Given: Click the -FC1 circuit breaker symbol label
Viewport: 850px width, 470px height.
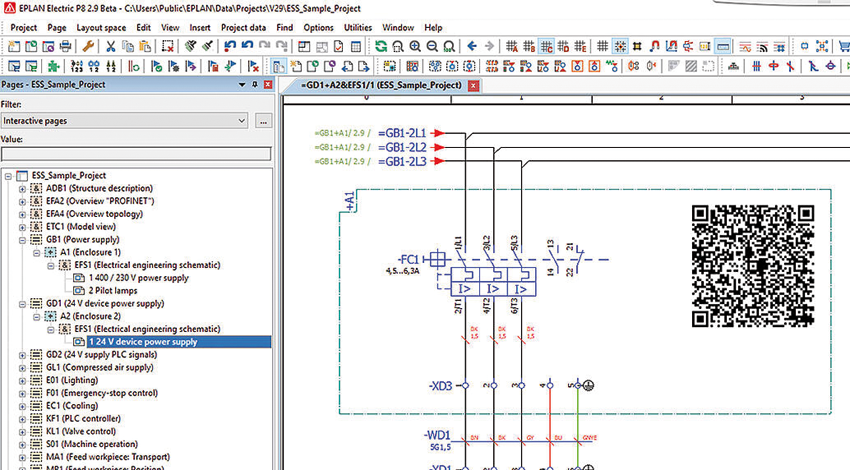Looking at the screenshot, I should point(409,259).
